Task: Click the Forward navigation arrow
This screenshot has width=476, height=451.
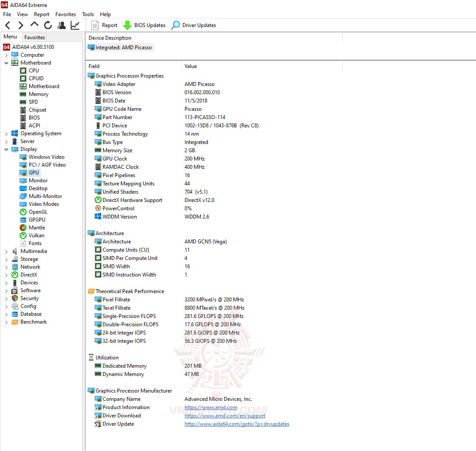Action: tap(21, 25)
